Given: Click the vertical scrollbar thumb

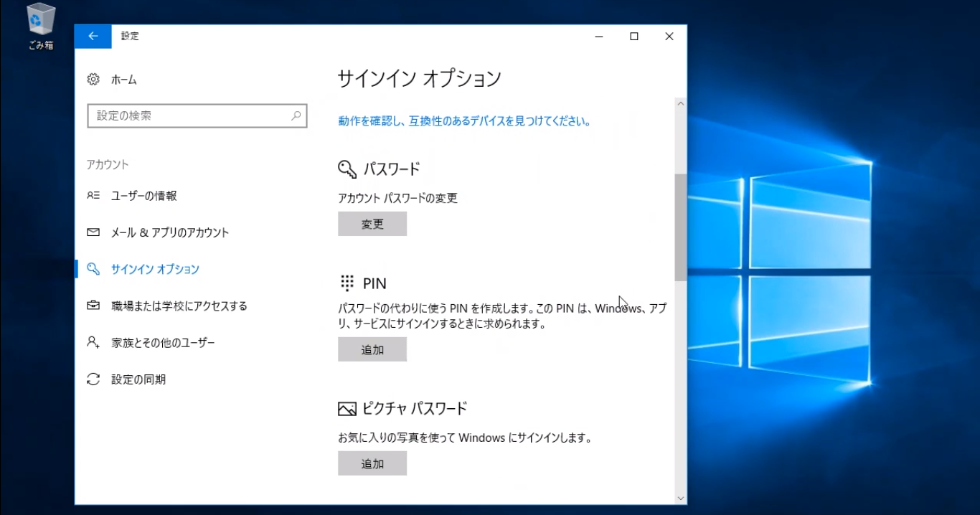Looking at the screenshot, I should 681,227.
